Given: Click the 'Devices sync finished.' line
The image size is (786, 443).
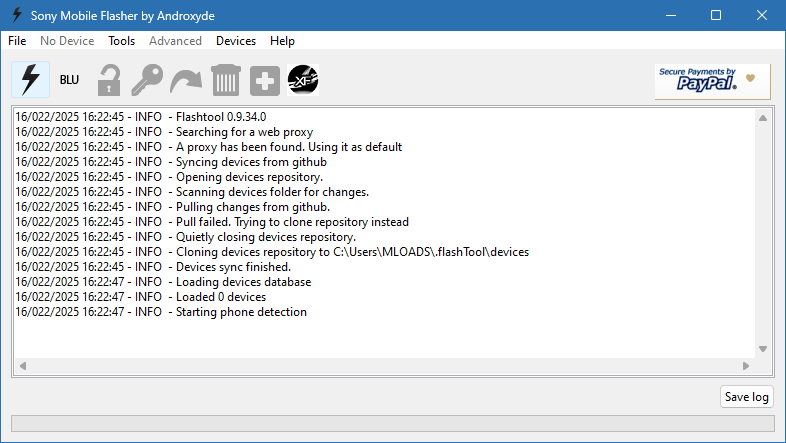Looking at the screenshot, I should (x=153, y=267).
